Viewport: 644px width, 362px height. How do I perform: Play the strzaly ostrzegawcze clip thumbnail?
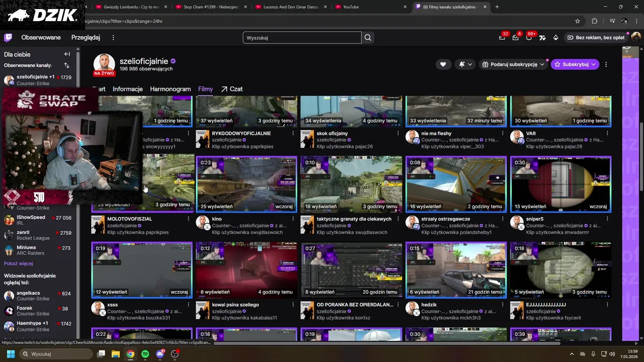[456, 184]
